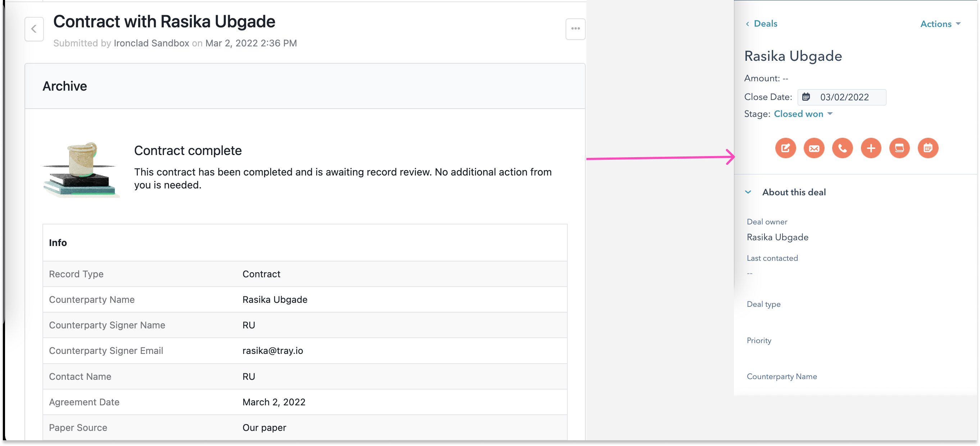Click the rasika@tray.io email value
The height and width of the screenshot is (446, 980).
click(x=272, y=351)
